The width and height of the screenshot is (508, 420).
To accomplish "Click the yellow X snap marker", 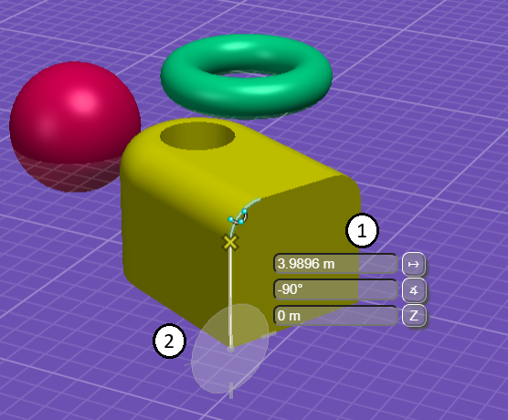I will (x=230, y=242).
